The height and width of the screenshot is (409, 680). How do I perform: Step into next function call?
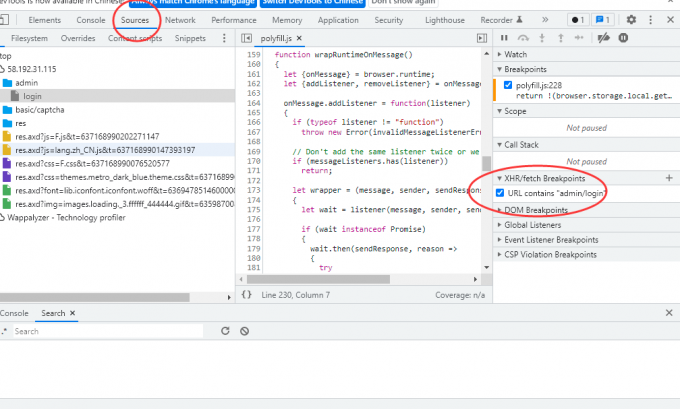pyautogui.click(x=542, y=38)
